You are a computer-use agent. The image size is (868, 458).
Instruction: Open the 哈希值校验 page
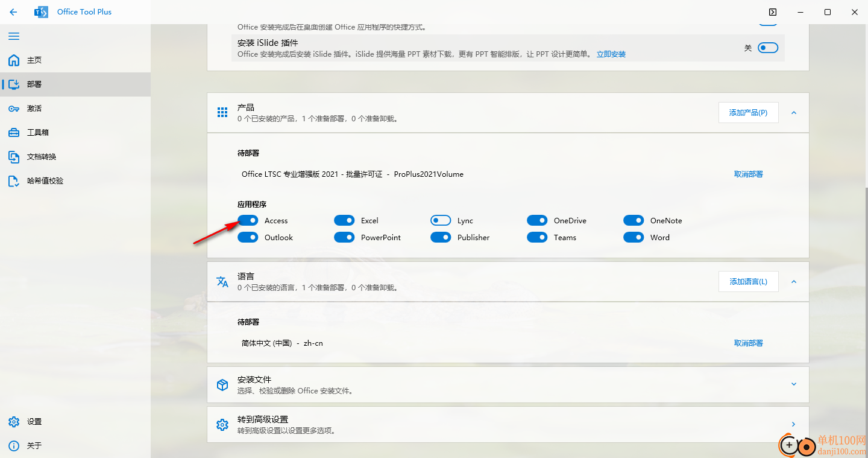click(x=75, y=181)
